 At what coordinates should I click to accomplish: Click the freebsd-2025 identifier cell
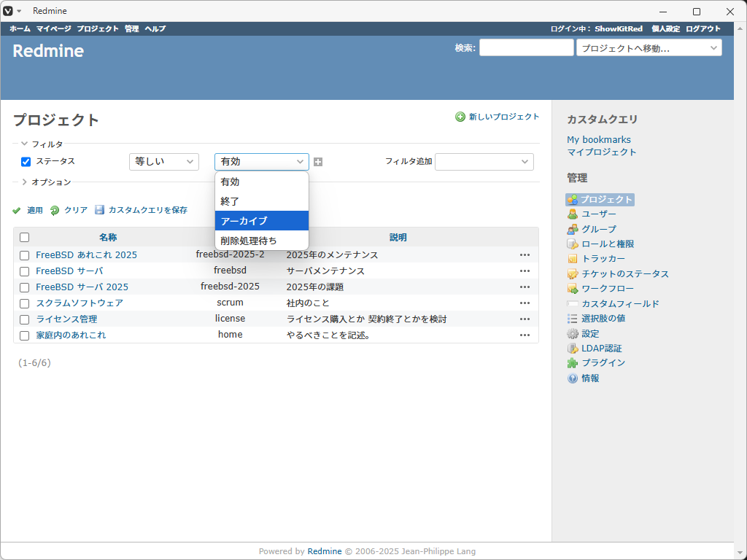(230, 286)
